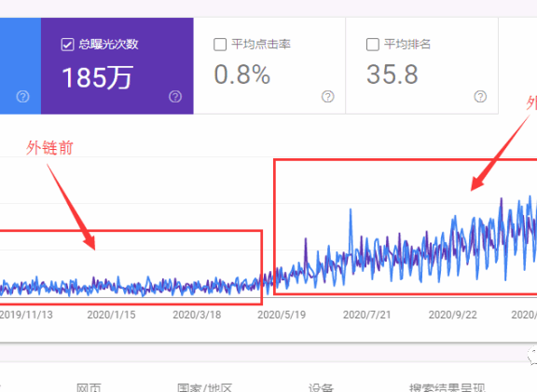Click the 平均排名 card label

point(407,45)
